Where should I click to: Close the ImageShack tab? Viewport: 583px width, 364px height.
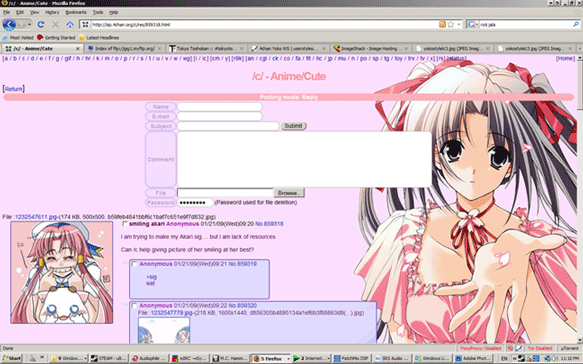tap(406, 49)
